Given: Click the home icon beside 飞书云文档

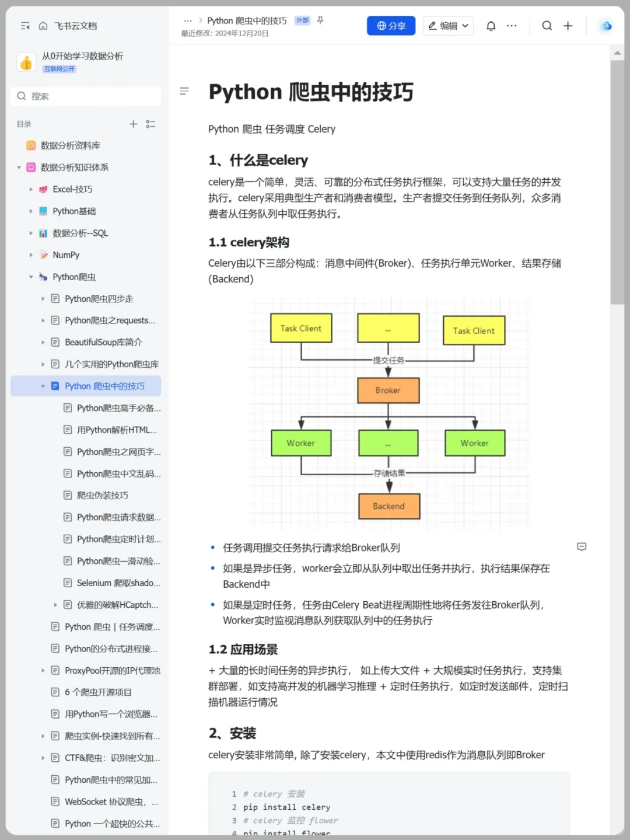Looking at the screenshot, I should click(43, 26).
